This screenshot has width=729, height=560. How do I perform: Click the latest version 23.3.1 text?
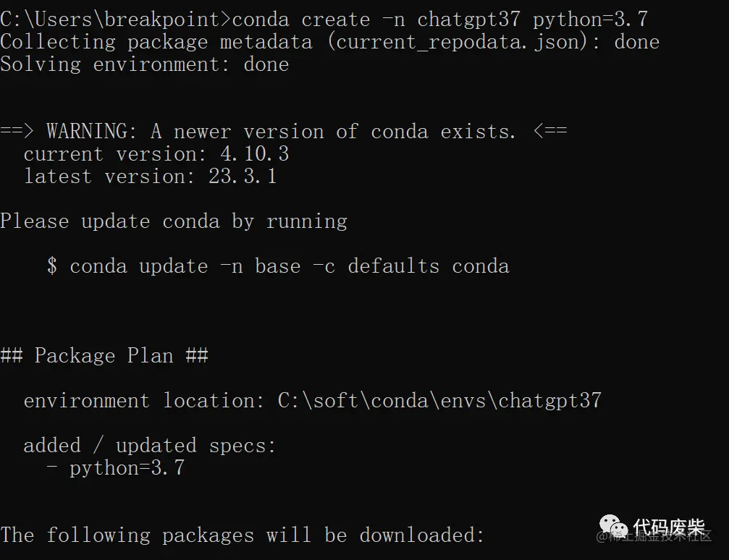pyautogui.click(x=150, y=176)
